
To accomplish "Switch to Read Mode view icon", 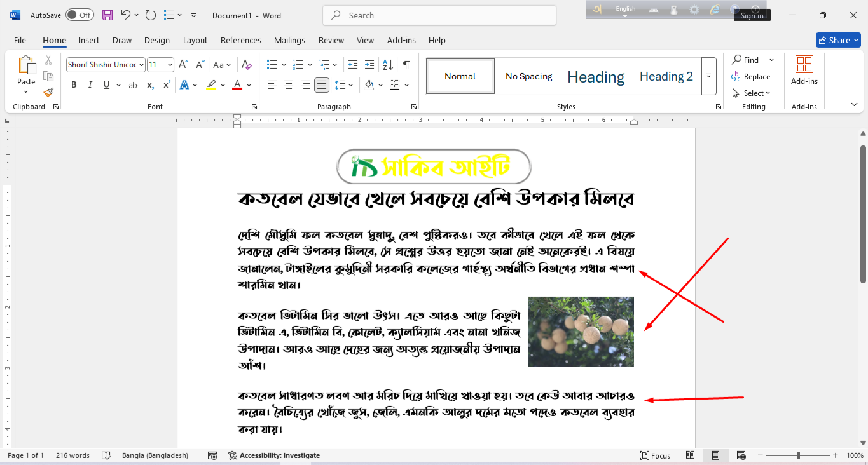I will coord(690,455).
